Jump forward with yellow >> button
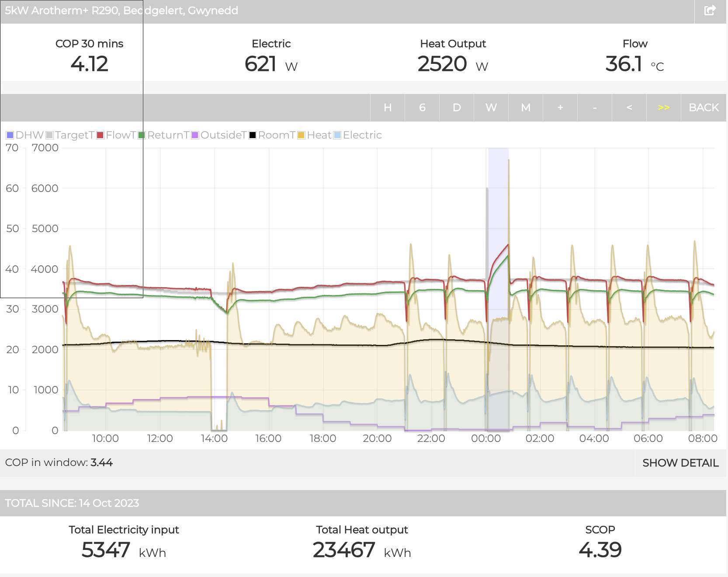The height and width of the screenshot is (577, 728). (663, 108)
